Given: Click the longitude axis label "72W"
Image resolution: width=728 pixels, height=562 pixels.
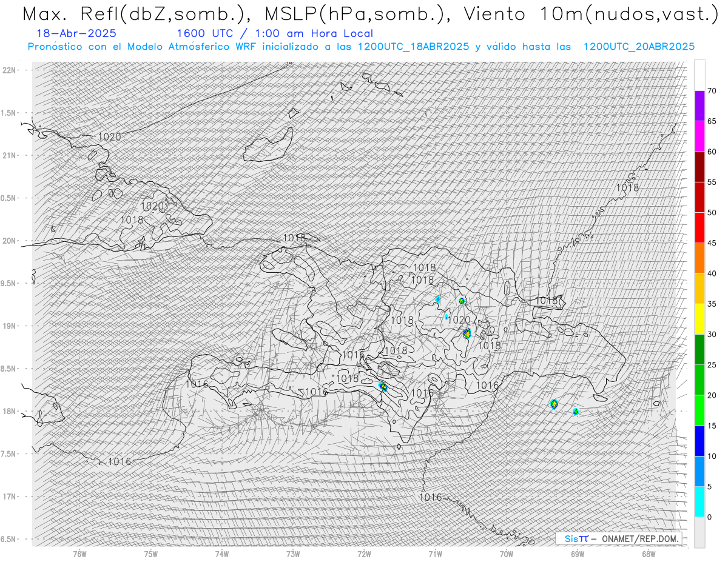Looking at the screenshot, I should [364, 553].
